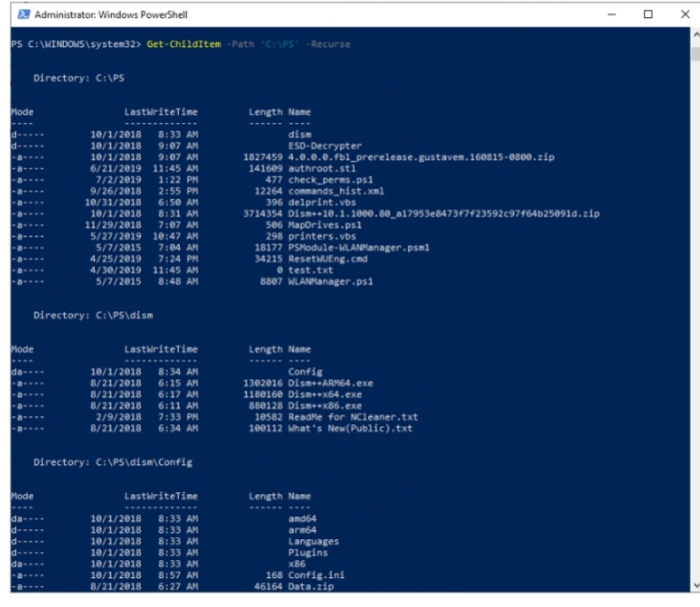Minimize the PowerShell window
The image size is (700, 607).
pyautogui.click(x=611, y=15)
